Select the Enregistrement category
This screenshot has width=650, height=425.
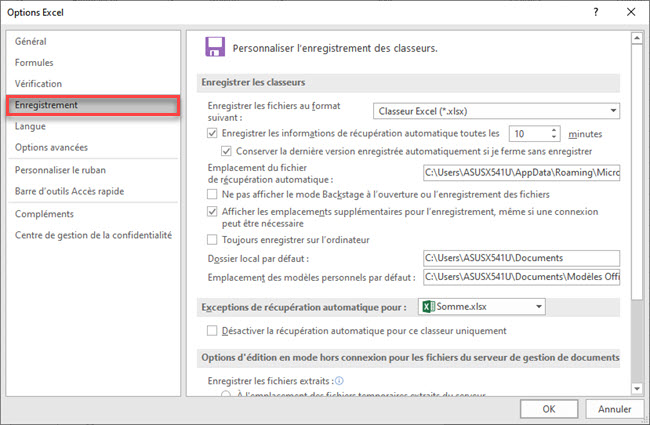click(93, 105)
